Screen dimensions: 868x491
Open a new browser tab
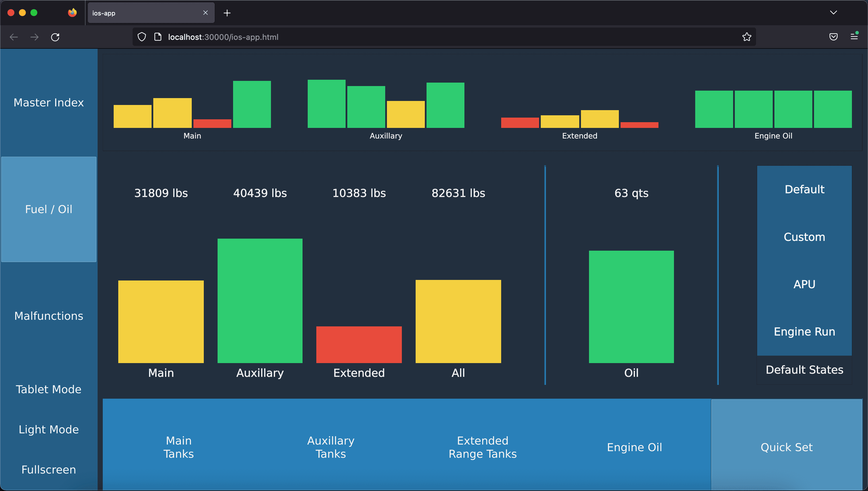click(x=227, y=13)
